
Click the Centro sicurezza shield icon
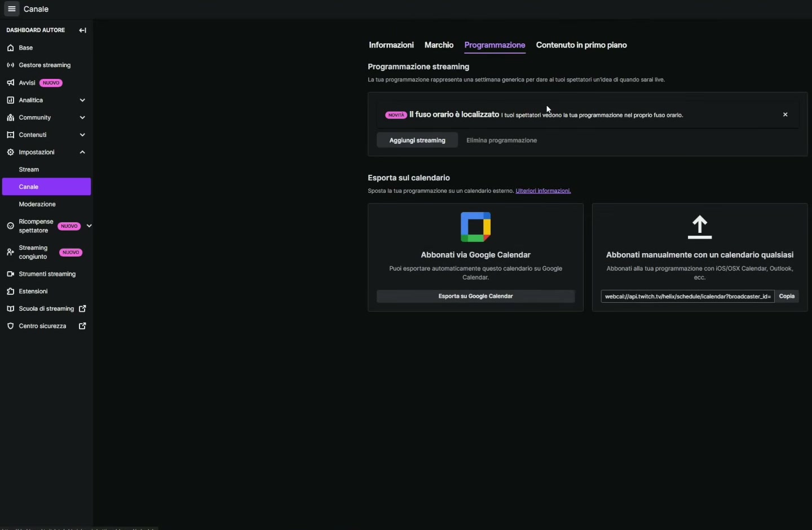[x=10, y=326]
